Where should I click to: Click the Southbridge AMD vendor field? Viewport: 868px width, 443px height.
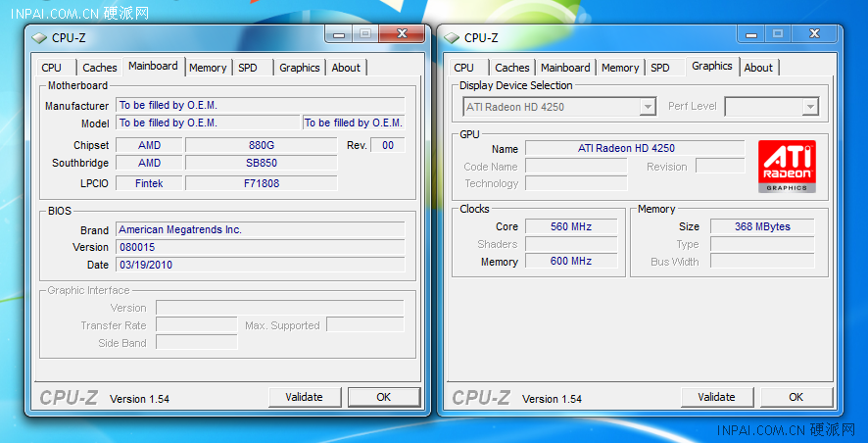pyautogui.click(x=149, y=164)
